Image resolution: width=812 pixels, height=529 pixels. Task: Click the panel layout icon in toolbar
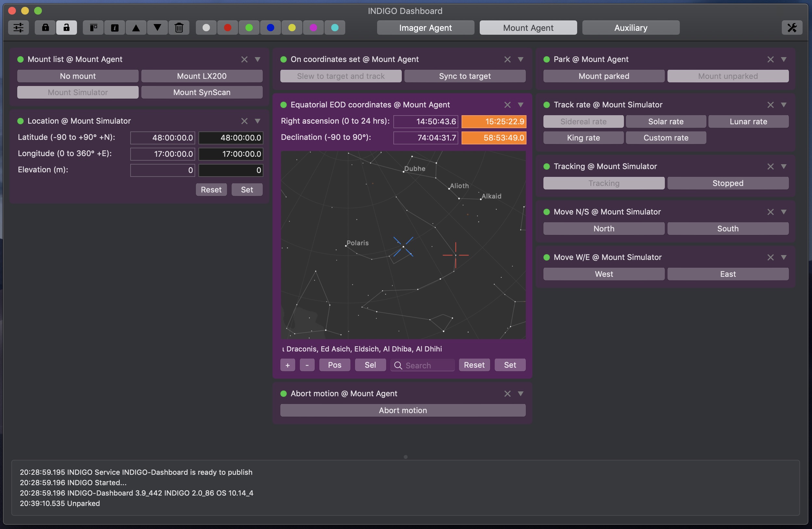[x=94, y=28]
